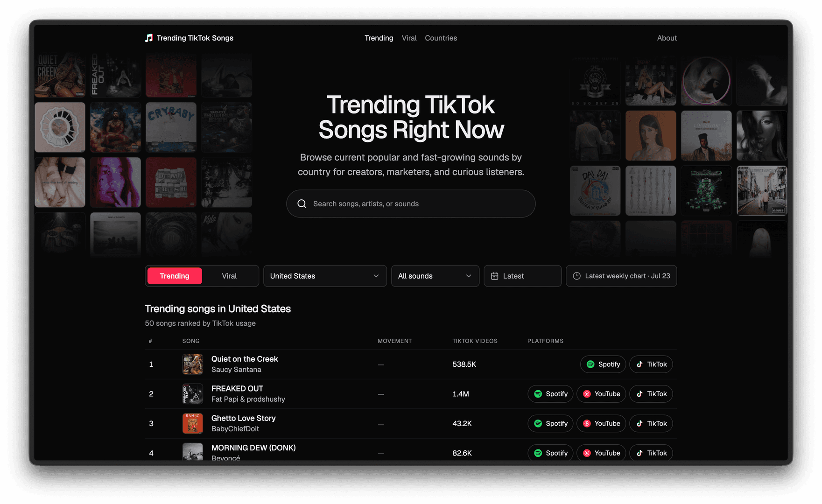Click the "Trending TikTok Songs Right Now" headline
Screen dimensions: 822x504
tap(411, 117)
